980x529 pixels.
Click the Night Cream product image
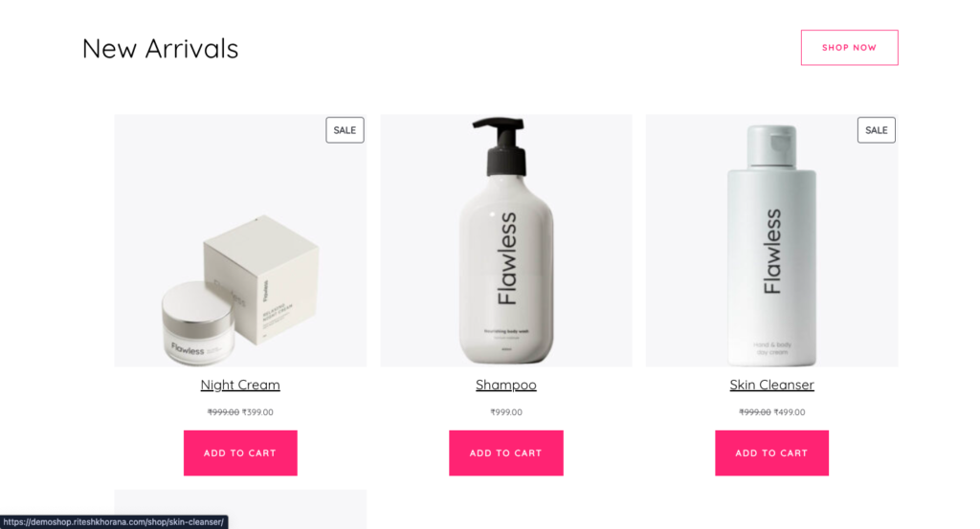pos(240,240)
